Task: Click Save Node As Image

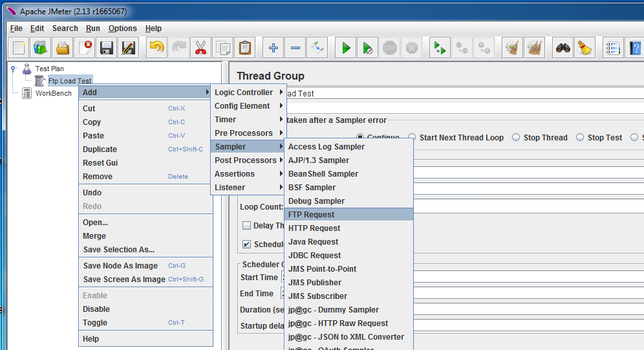Action: (145, 265)
